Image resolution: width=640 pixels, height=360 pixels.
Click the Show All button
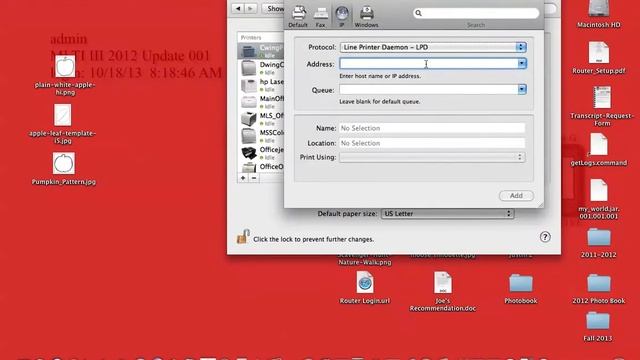coord(273,8)
